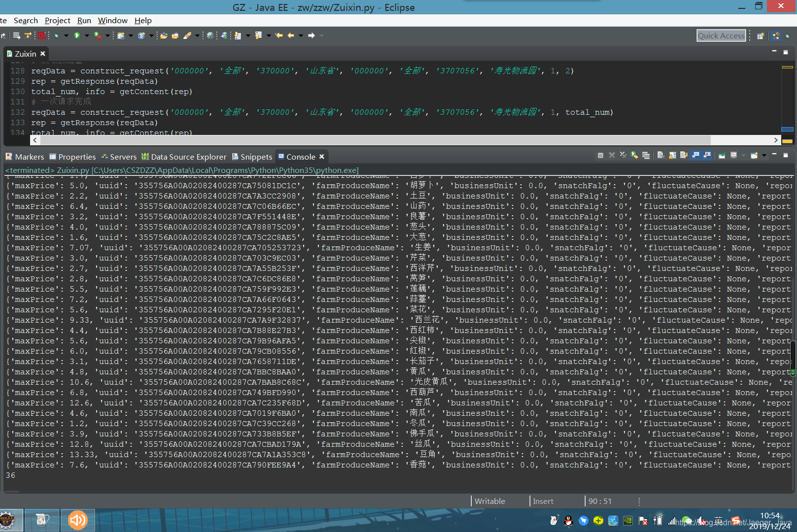This screenshot has height=532, width=797.
Task: Click the Run Last Tool external tools icon
Action: [x=98, y=35]
